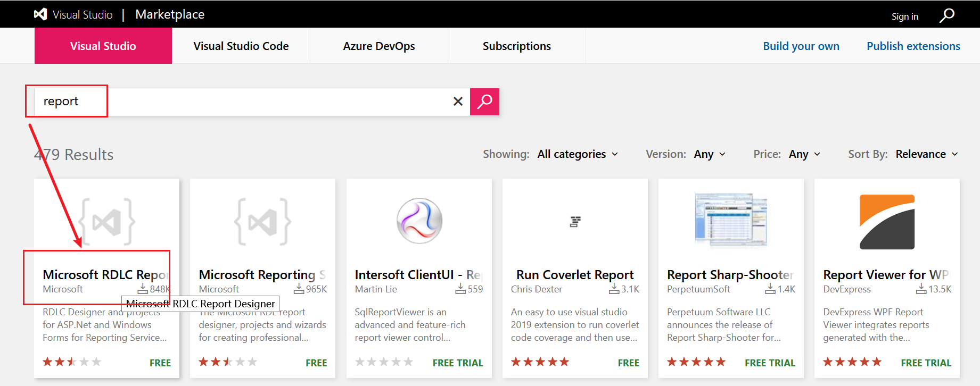Click the Sign in link
This screenshot has width=980, height=386.
coord(905,16)
